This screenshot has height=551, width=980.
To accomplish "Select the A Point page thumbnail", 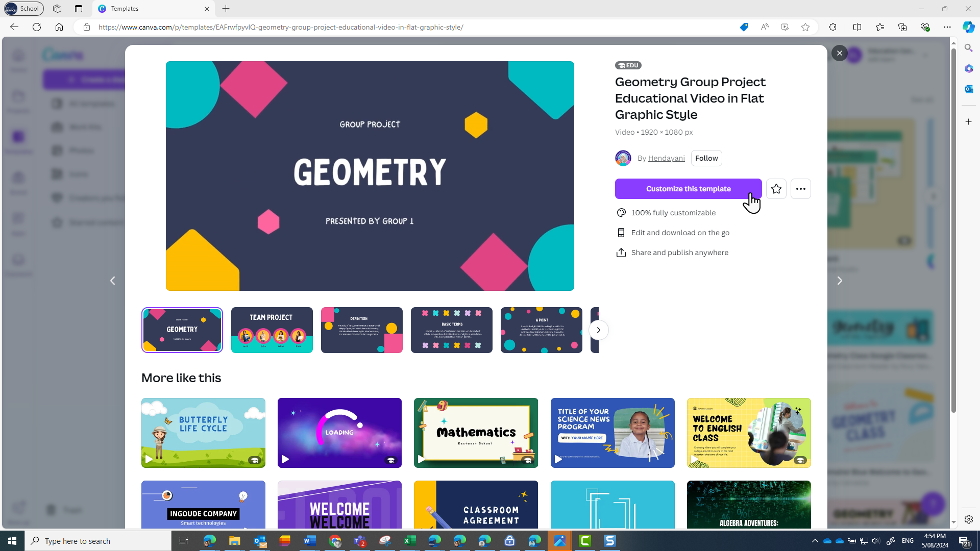I will pos(542,330).
